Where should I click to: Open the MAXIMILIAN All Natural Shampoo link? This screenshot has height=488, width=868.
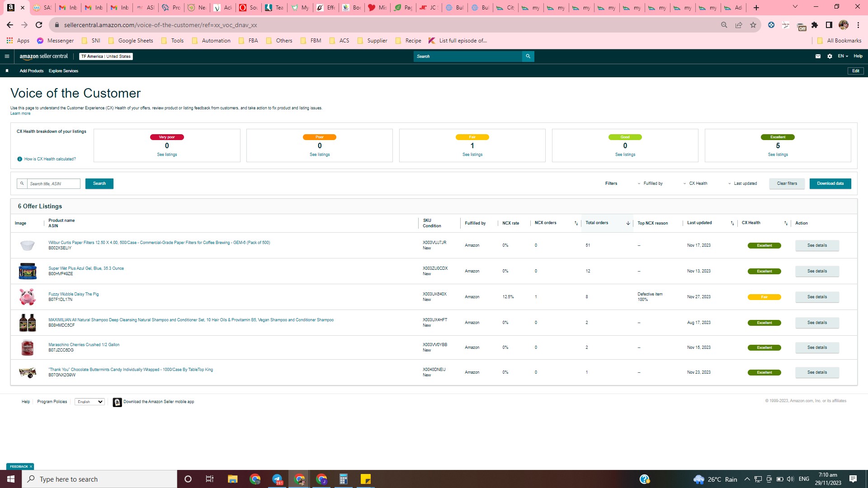point(191,320)
